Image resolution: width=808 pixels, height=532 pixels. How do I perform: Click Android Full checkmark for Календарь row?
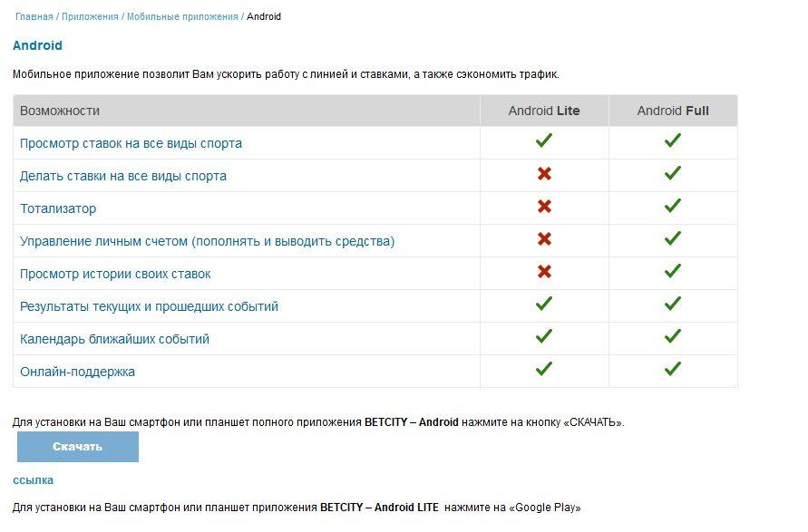pos(672,337)
